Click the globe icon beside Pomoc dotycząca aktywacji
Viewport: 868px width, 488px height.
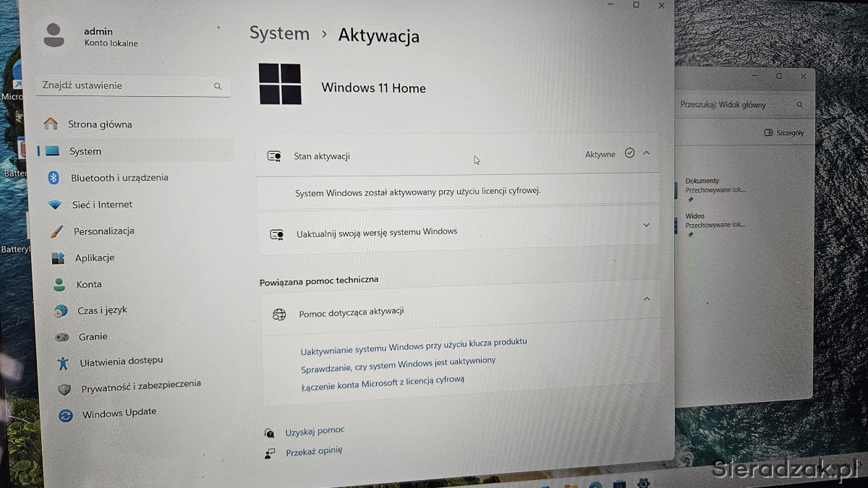coord(279,314)
